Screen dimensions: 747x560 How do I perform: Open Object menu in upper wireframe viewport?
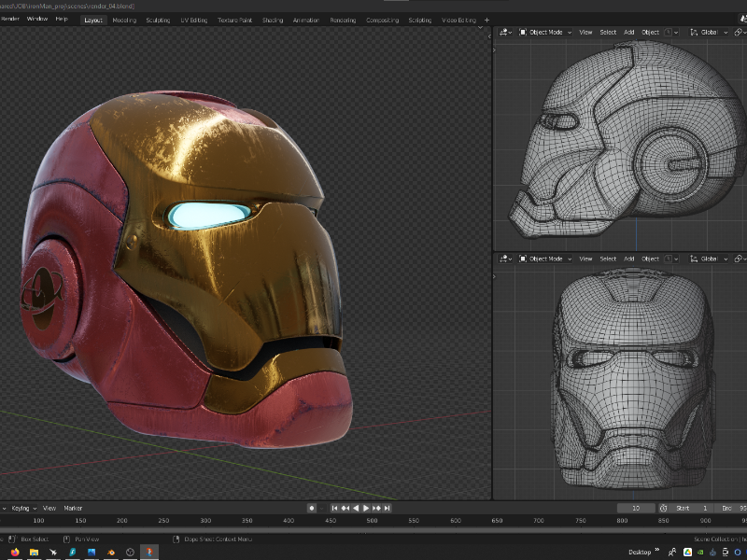650,33
